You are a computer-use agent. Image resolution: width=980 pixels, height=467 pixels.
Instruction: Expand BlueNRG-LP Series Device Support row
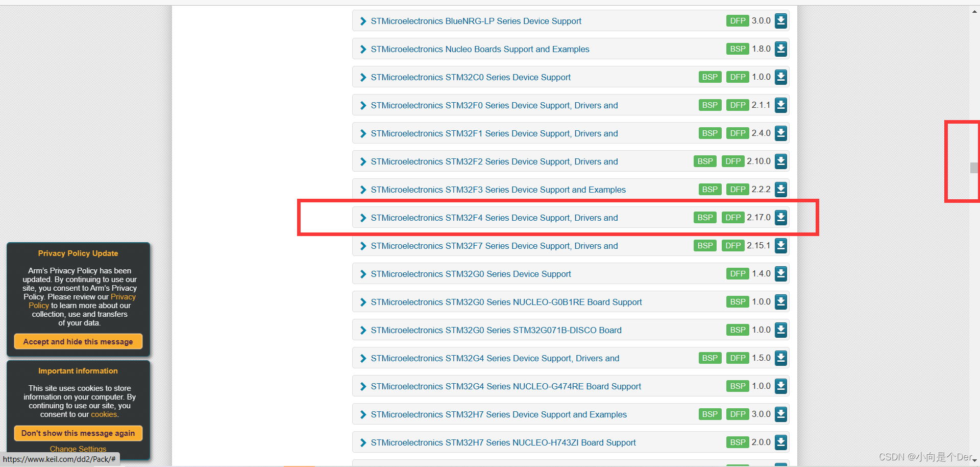363,21
